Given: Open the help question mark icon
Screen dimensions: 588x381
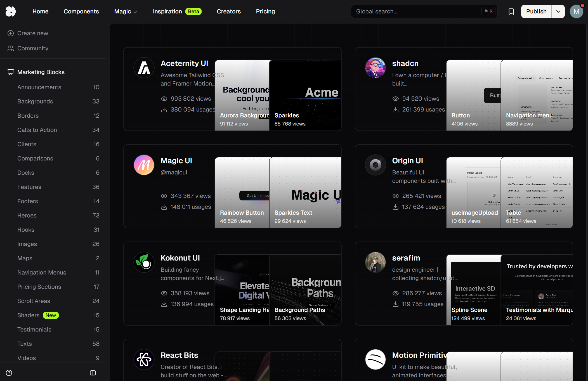Looking at the screenshot, I should coord(9,373).
